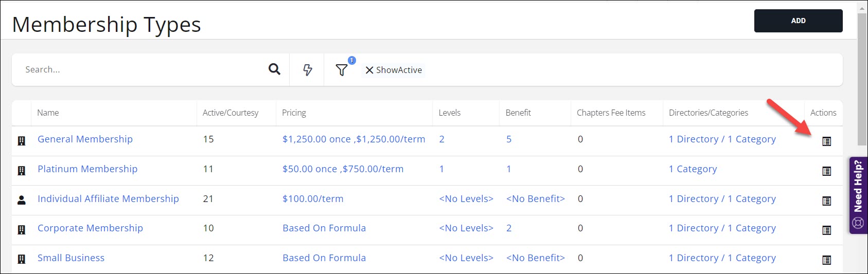Viewport: 868px width, 274px height.
Task: Open actions menu for Small Business
Action: coord(826,260)
